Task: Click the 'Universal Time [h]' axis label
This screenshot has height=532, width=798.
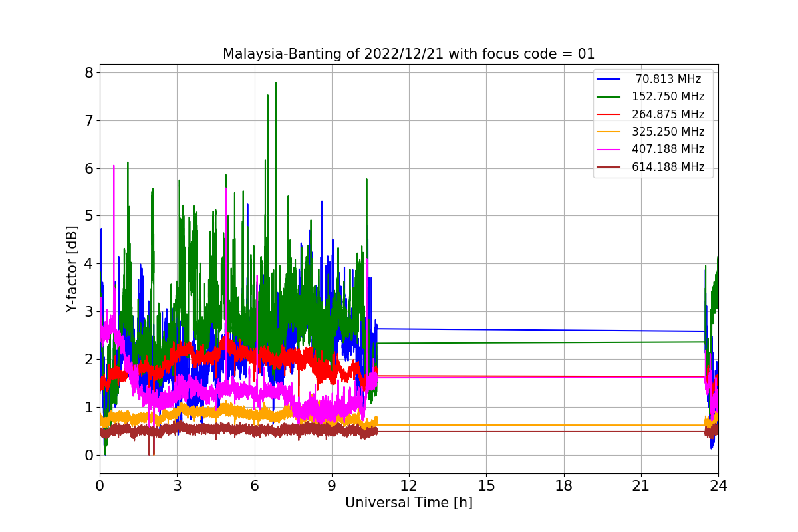Action: pos(408,503)
